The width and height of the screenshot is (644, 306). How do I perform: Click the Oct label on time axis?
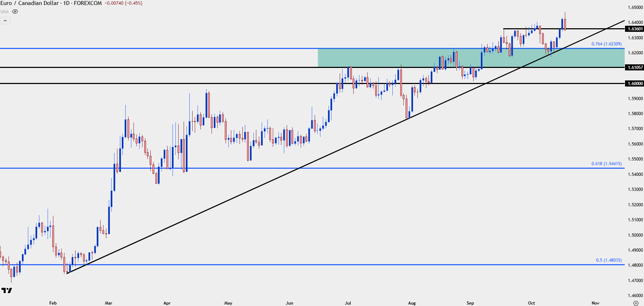click(531, 303)
